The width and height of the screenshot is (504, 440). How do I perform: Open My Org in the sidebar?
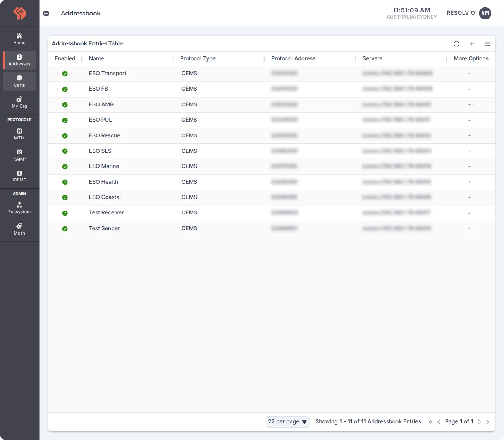click(19, 103)
